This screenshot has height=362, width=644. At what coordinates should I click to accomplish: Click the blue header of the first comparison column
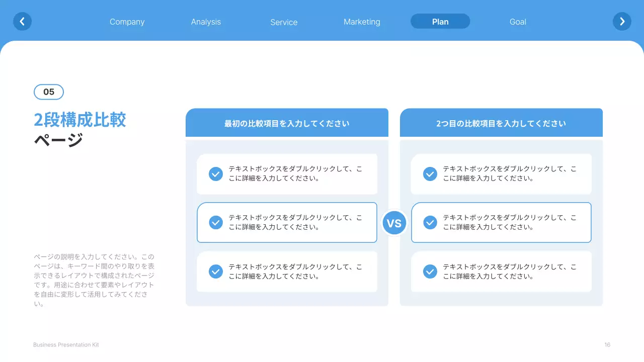tap(287, 122)
